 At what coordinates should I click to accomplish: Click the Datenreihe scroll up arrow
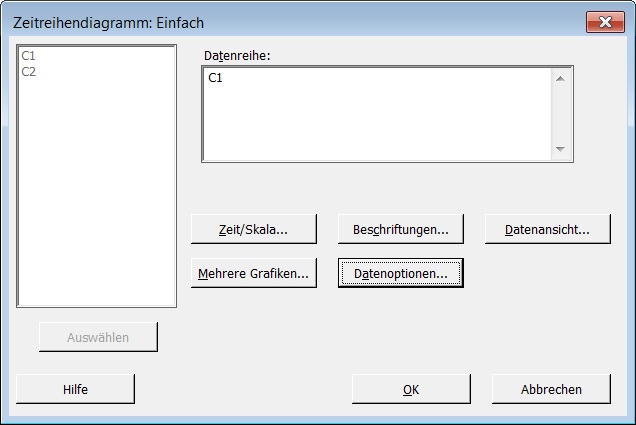(x=561, y=79)
